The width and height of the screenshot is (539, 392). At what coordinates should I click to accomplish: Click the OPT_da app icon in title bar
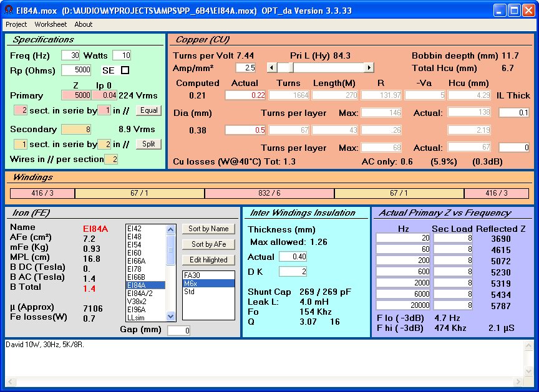click(x=9, y=11)
